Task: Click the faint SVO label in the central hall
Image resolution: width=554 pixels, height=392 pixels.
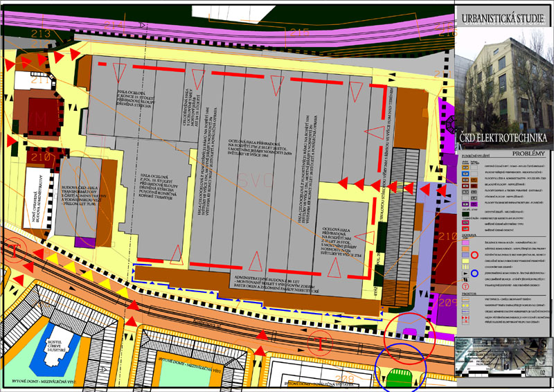Action: pos(256,180)
